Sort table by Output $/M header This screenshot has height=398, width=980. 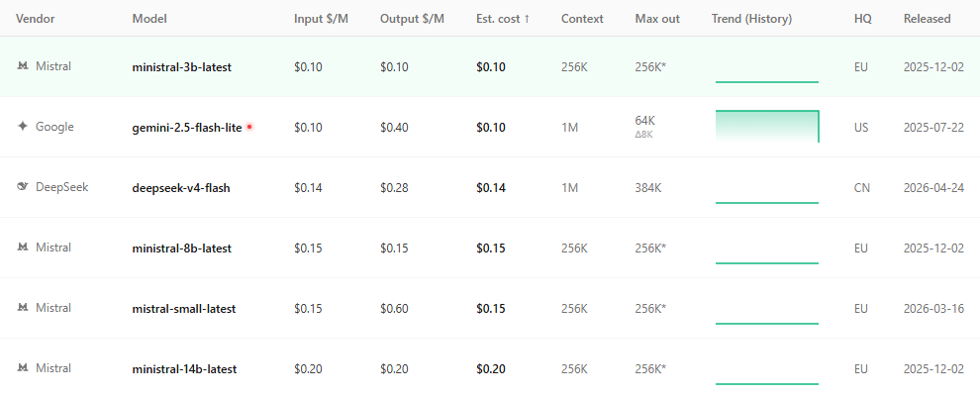[x=412, y=19]
